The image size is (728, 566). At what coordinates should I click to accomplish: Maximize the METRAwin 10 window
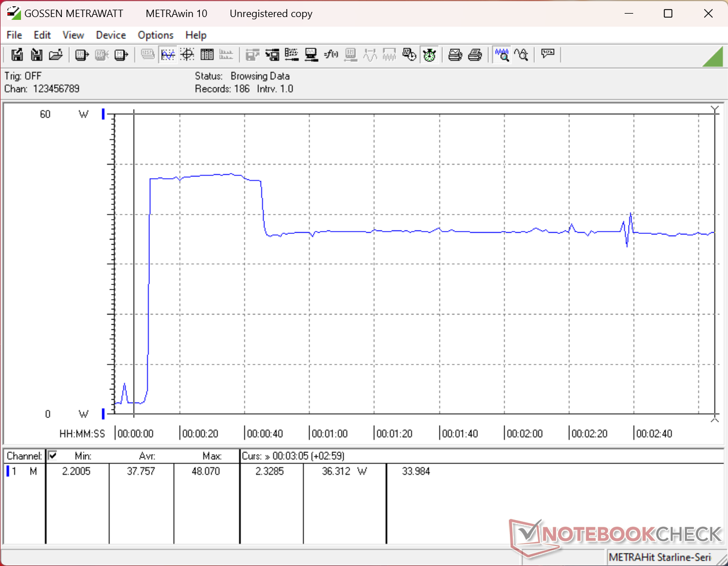tap(668, 13)
